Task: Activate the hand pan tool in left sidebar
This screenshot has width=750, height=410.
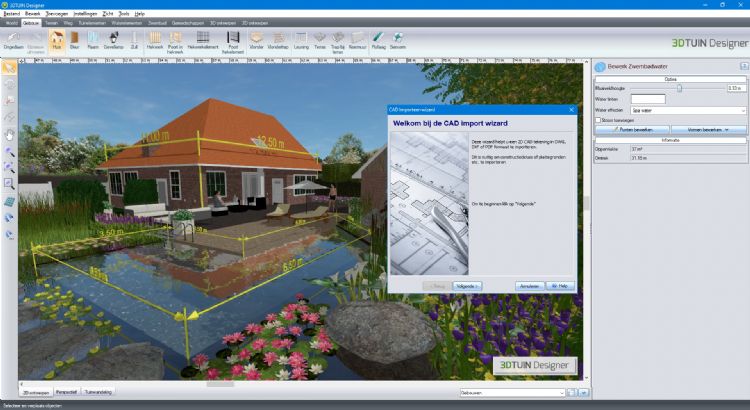Action: click(x=9, y=134)
